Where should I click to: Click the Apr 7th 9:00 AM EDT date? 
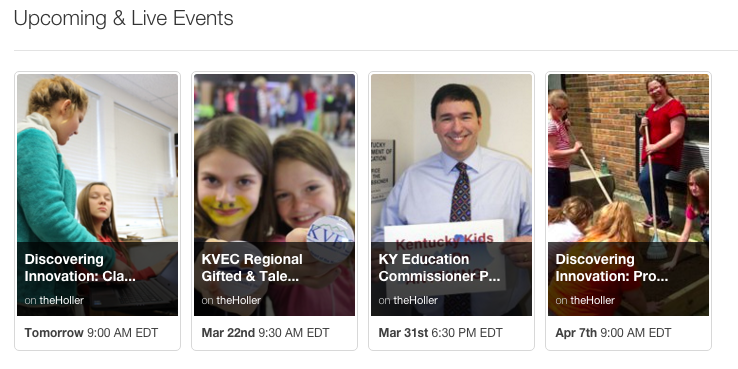(613, 333)
